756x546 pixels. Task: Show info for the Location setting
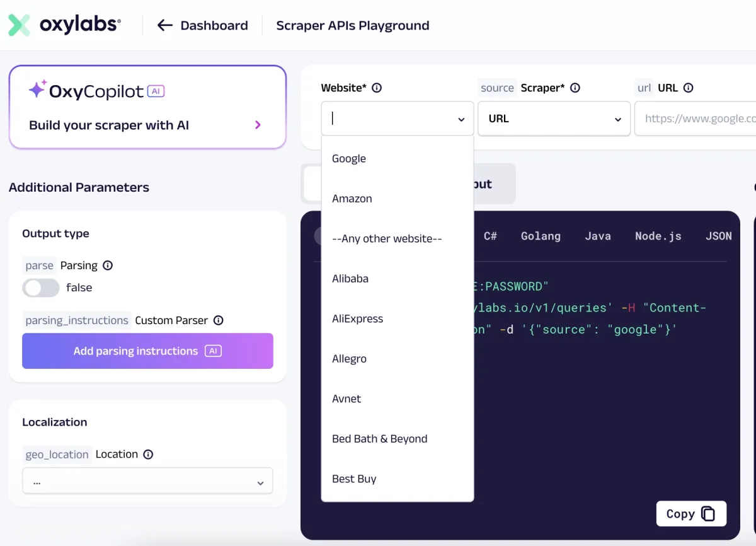coord(148,454)
